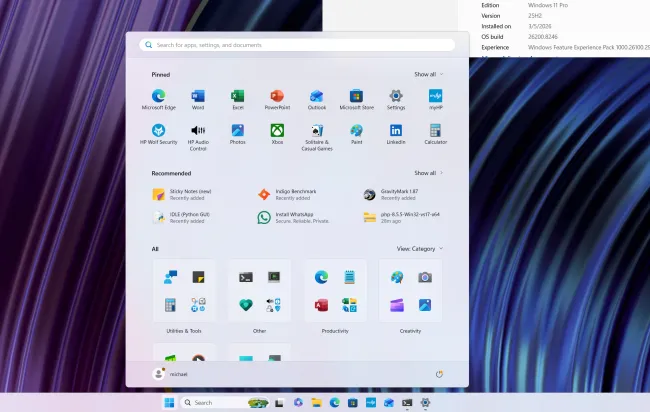Open Settings from the Pinned grid
This screenshot has height=412, width=650.
tap(396, 99)
